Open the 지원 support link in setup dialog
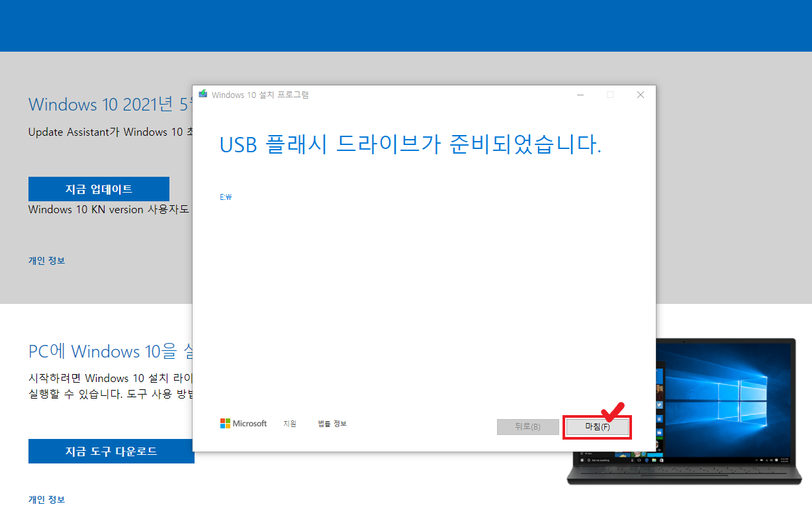 click(x=290, y=424)
